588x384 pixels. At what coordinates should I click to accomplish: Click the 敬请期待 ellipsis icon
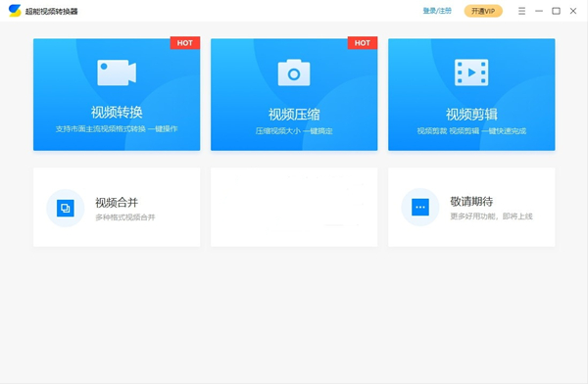click(x=420, y=207)
